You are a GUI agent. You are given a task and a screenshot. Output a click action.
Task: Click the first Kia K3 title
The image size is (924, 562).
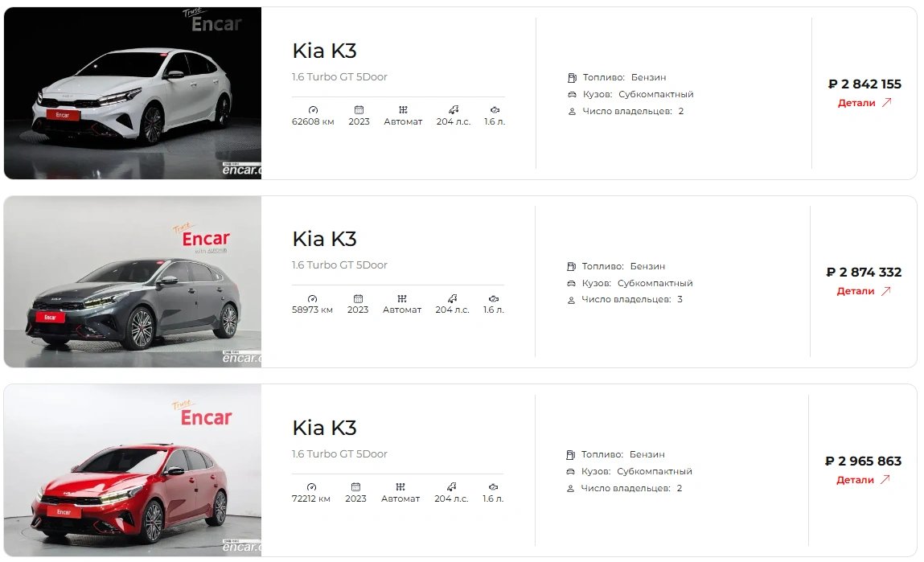coord(325,51)
